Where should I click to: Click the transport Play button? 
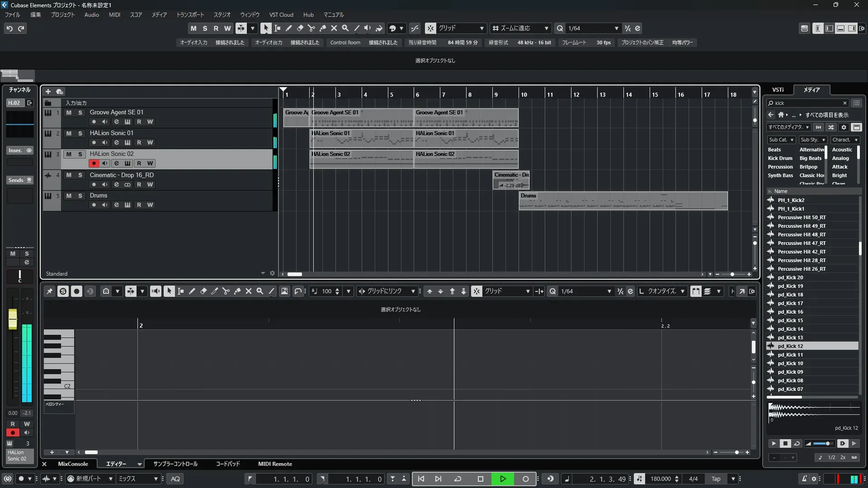click(x=503, y=479)
